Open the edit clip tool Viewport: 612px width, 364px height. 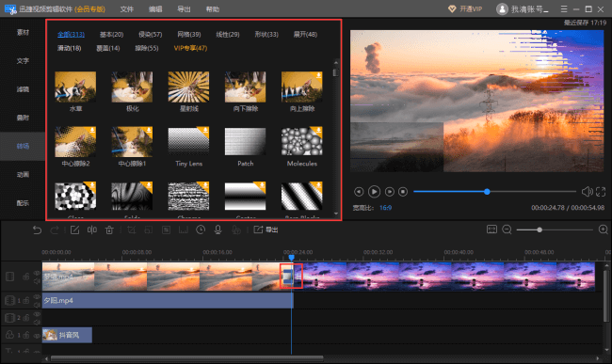click(x=74, y=229)
